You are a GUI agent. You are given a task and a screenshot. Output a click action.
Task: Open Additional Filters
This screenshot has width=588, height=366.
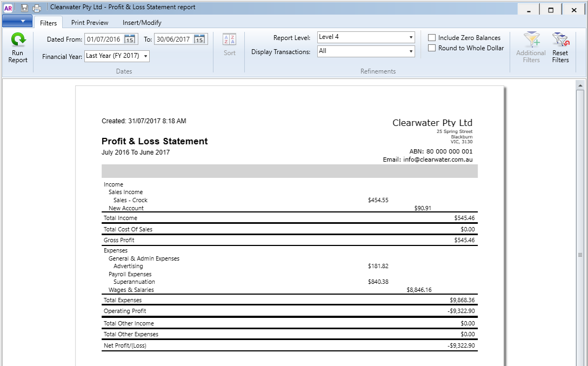pyautogui.click(x=531, y=46)
